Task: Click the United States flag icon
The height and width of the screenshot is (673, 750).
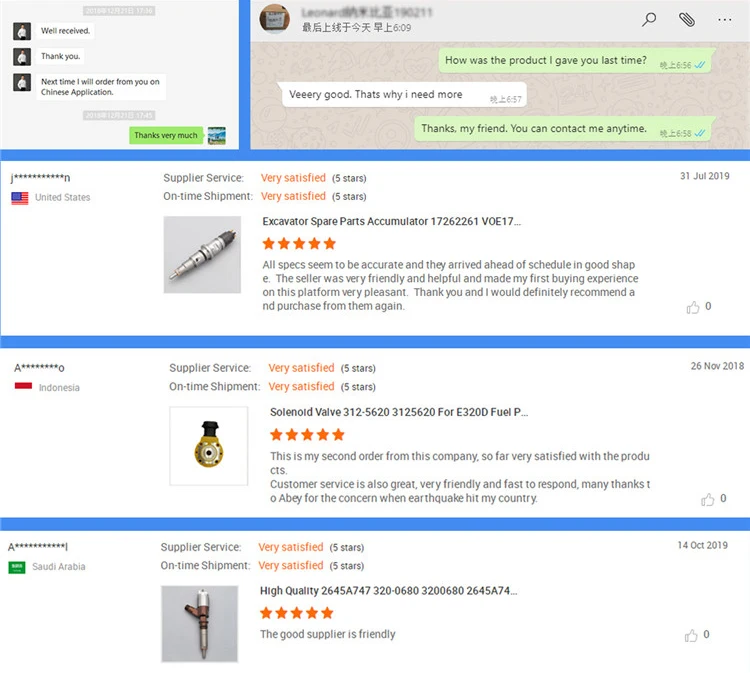Action: (20, 198)
